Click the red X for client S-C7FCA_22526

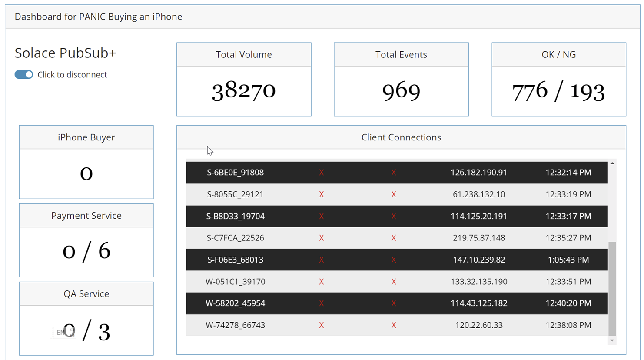tap(322, 238)
